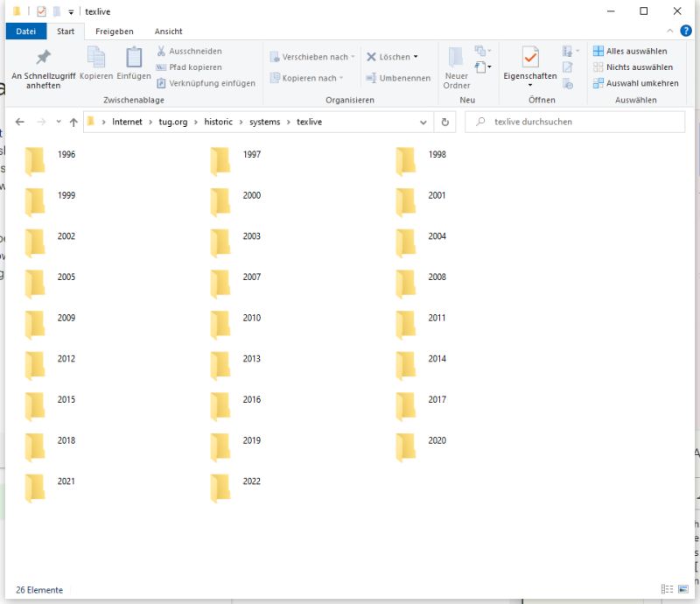Viewport: 700px width, 604px height.
Task: Click Nichts auswählen
Action: click(633, 67)
